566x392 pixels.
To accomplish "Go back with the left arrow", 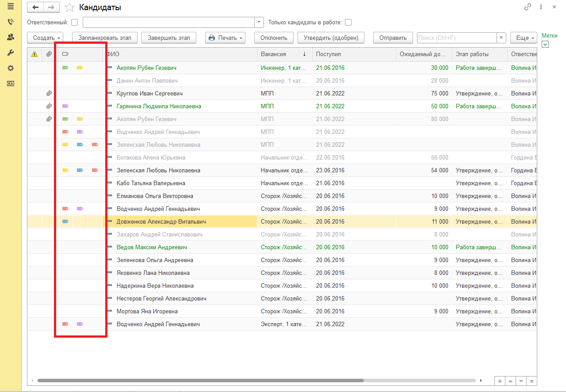I will [x=35, y=8].
